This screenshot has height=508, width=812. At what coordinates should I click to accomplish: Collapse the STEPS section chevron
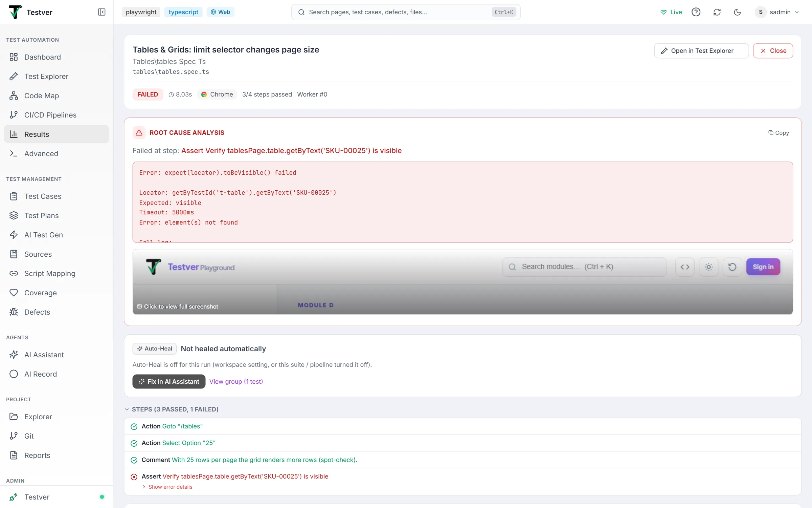[127, 409]
